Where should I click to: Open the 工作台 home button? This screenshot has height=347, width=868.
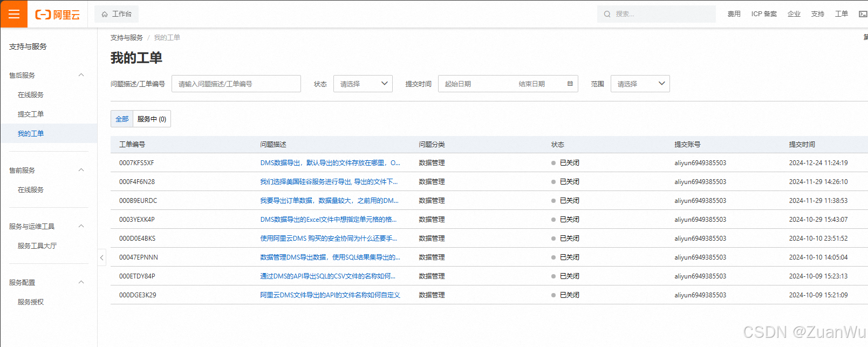coord(117,14)
